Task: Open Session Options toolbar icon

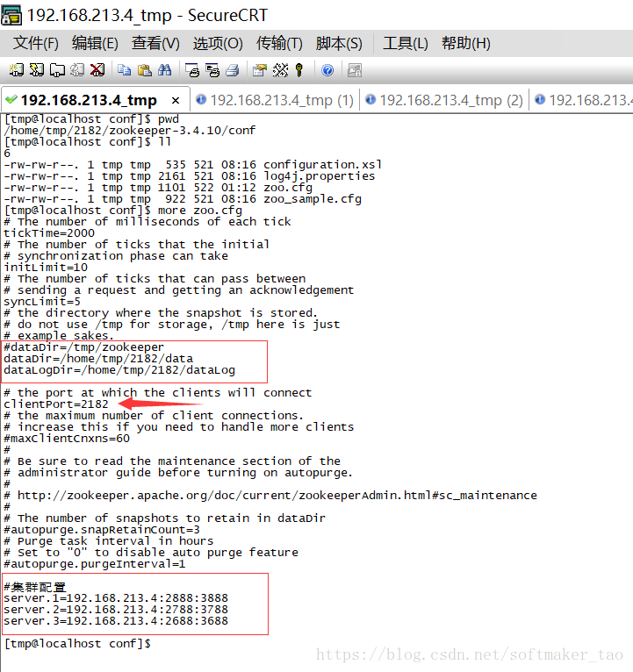Action: point(260,70)
